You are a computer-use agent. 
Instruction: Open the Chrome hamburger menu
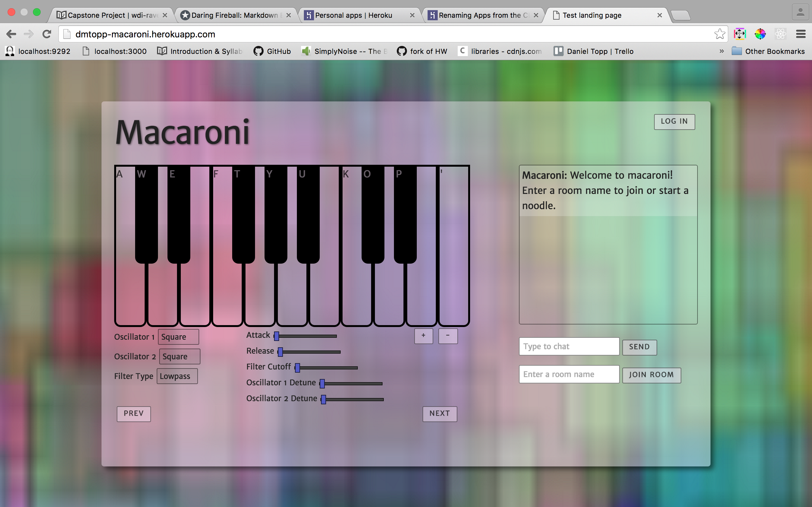coord(801,34)
